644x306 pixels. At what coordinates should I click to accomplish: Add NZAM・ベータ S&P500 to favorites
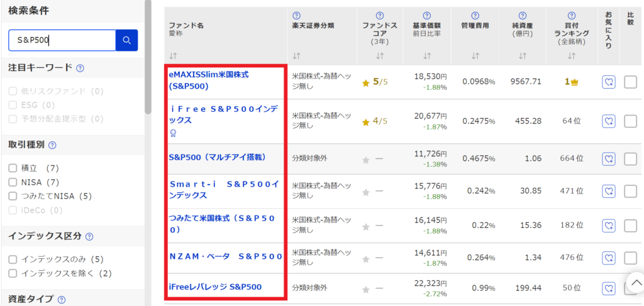pos(609,258)
